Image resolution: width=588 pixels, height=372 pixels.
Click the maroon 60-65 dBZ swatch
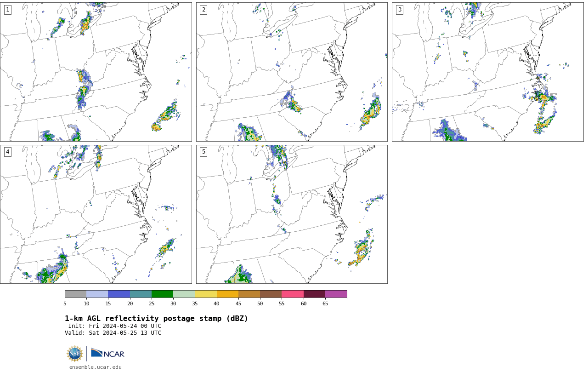point(314,294)
